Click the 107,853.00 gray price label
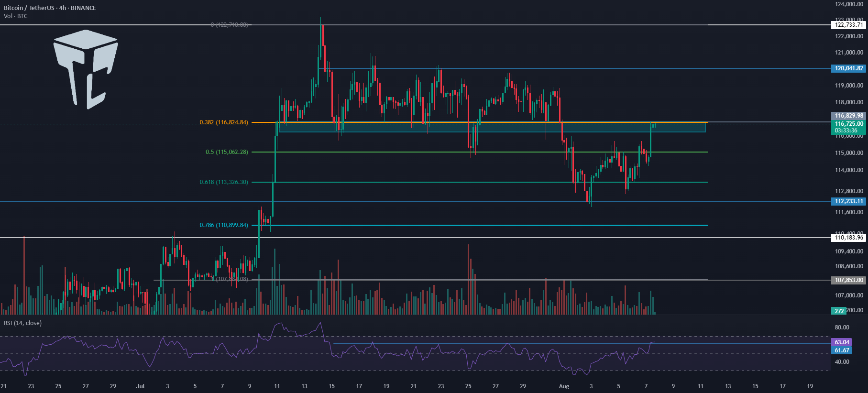This screenshot has height=393, width=868. pyautogui.click(x=849, y=280)
